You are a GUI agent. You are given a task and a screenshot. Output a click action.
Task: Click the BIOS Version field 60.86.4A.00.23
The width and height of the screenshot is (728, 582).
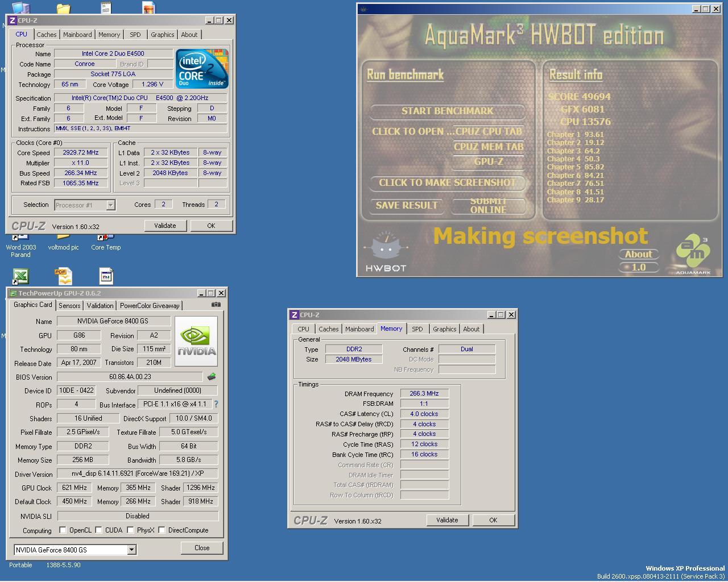coord(130,377)
